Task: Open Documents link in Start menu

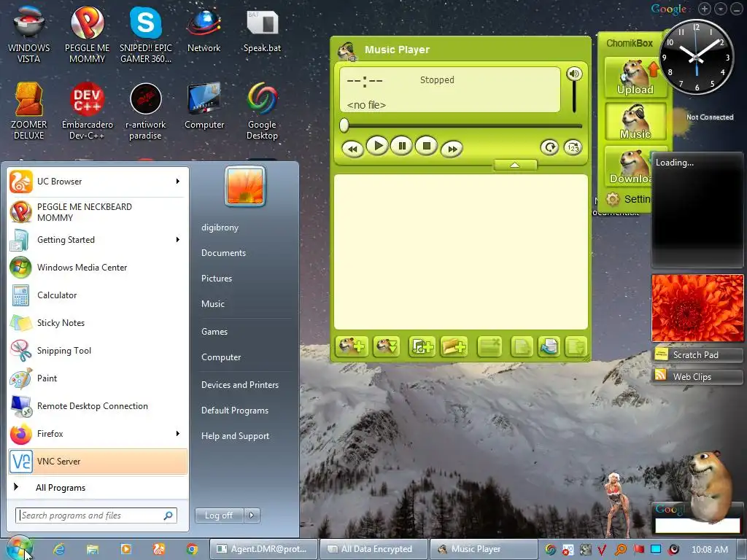Action: click(x=223, y=253)
